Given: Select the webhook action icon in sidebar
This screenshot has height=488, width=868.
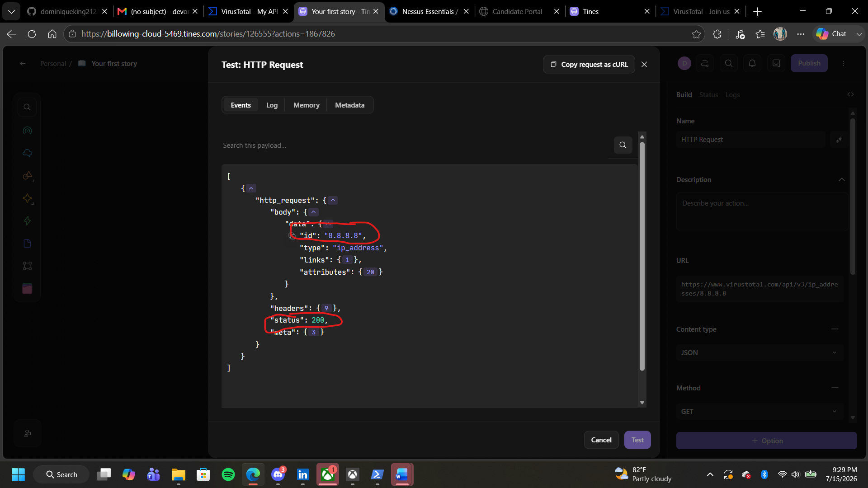Looking at the screenshot, I should [27, 131].
